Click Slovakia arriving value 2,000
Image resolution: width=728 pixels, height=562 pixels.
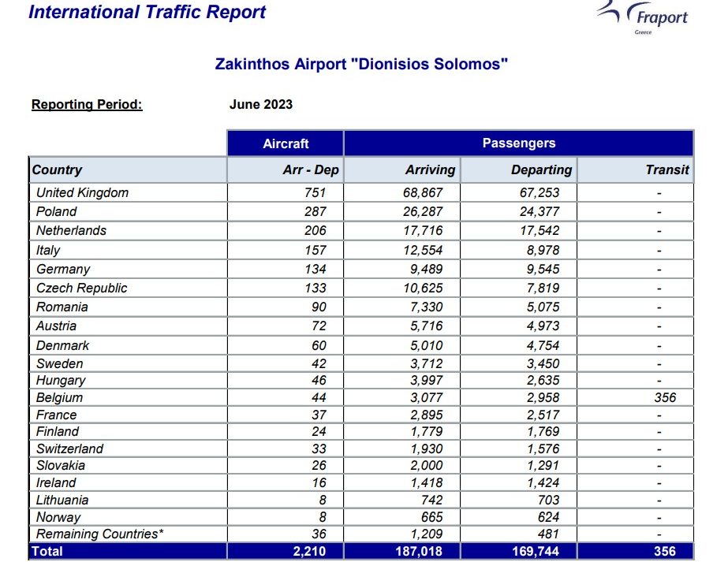(x=427, y=466)
